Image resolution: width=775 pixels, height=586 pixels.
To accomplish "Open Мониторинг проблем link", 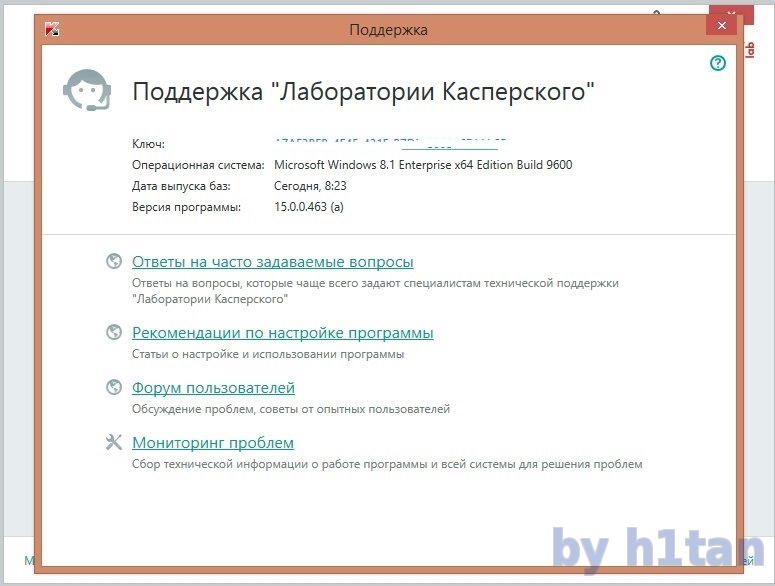I will pos(213,443).
